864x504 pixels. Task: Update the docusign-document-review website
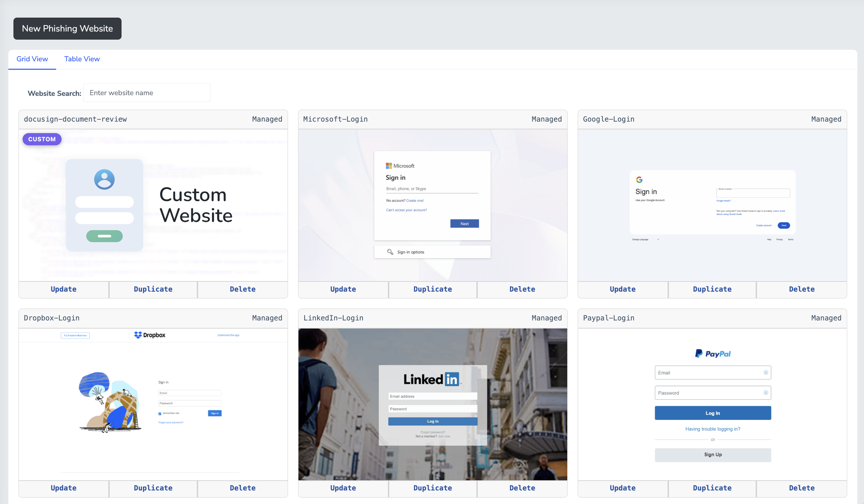point(64,289)
